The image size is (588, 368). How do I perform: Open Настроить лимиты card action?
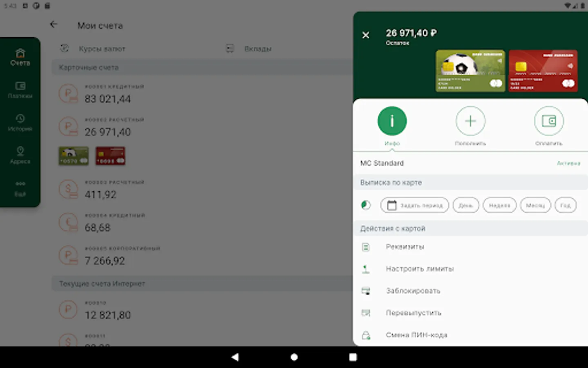[x=470, y=269]
